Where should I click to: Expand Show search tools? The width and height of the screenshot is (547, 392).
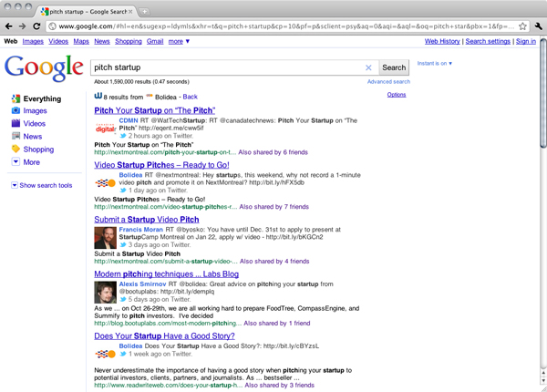(x=42, y=185)
